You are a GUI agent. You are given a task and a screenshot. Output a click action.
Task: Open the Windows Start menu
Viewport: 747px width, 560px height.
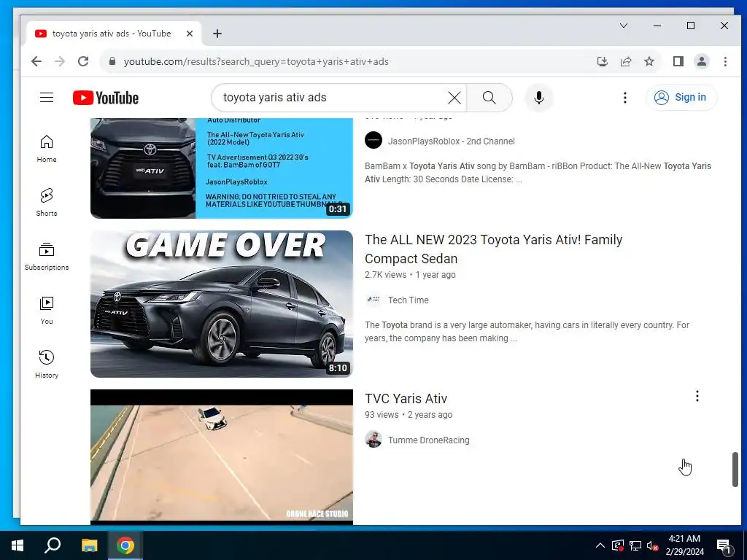click(18, 545)
